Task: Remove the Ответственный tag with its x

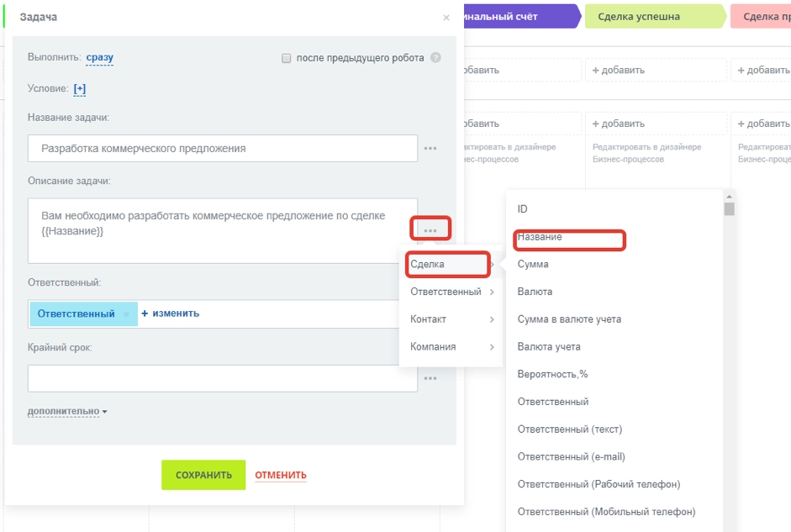Action: click(x=127, y=313)
